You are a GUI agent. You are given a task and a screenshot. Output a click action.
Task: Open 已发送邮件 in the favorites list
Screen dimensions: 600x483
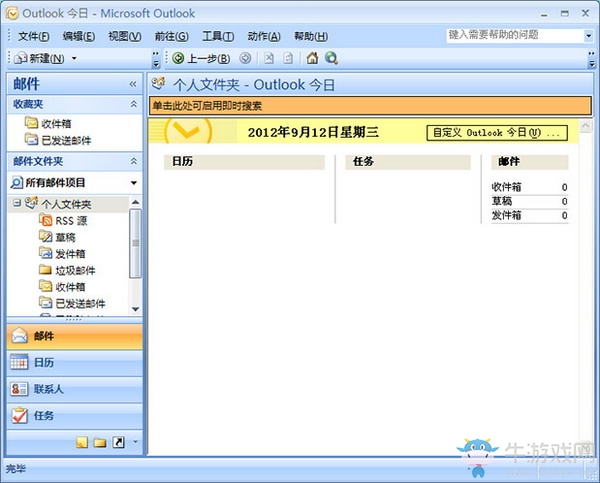[x=58, y=140]
